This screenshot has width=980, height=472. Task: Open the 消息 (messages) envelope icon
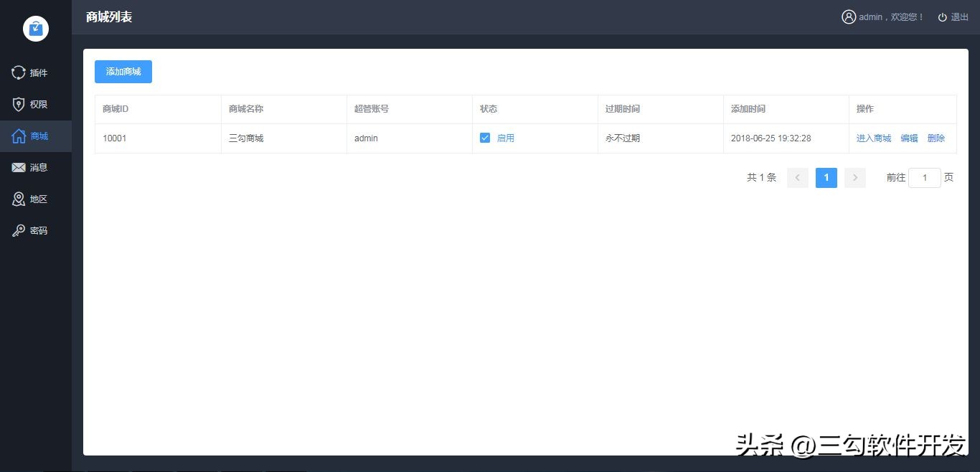(18, 167)
